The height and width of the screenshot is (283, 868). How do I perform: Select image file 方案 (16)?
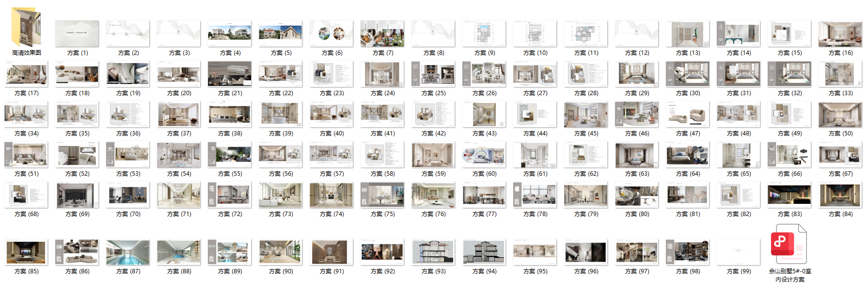point(840,33)
